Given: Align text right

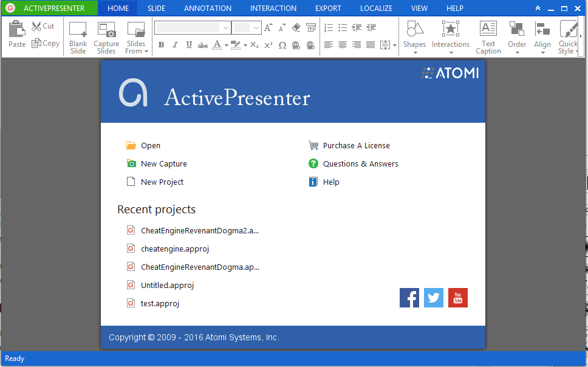Looking at the screenshot, I should point(357,45).
